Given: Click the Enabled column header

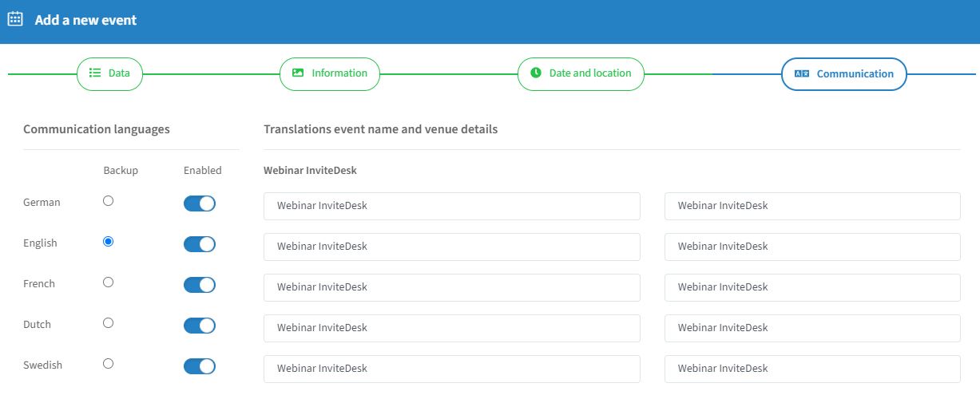Looking at the screenshot, I should point(203,170).
